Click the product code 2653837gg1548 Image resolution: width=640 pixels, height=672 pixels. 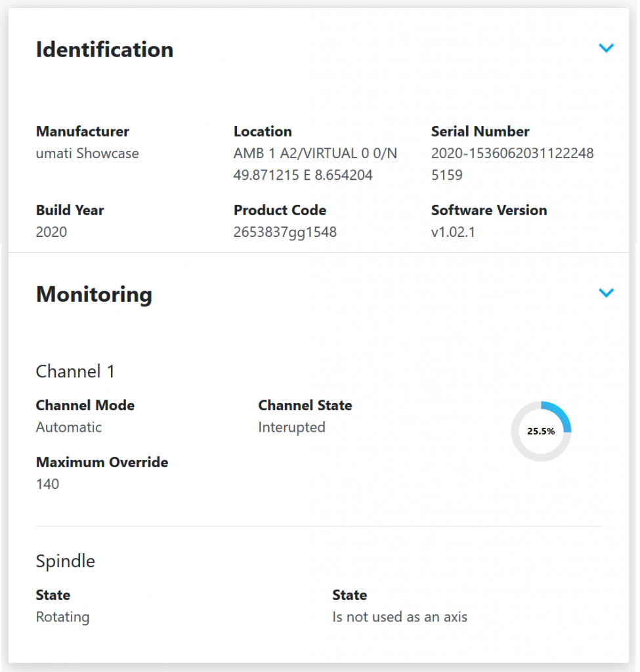(285, 232)
